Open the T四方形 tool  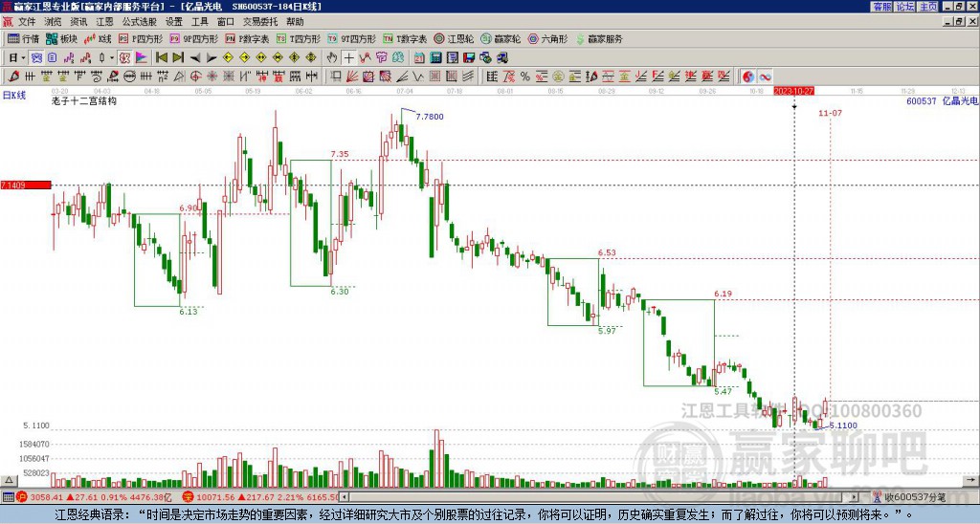pyautogui.click(x=299, y=38)
